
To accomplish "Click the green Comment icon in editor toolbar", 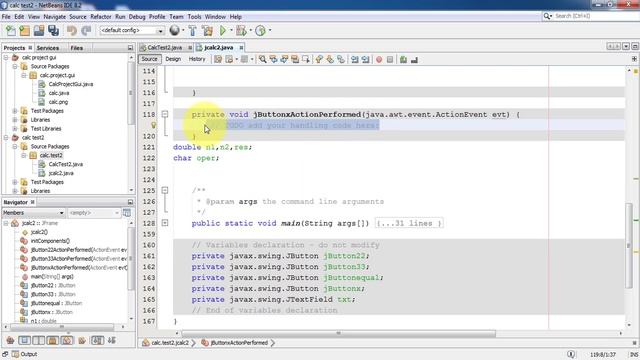I will [x=403, y=60].
